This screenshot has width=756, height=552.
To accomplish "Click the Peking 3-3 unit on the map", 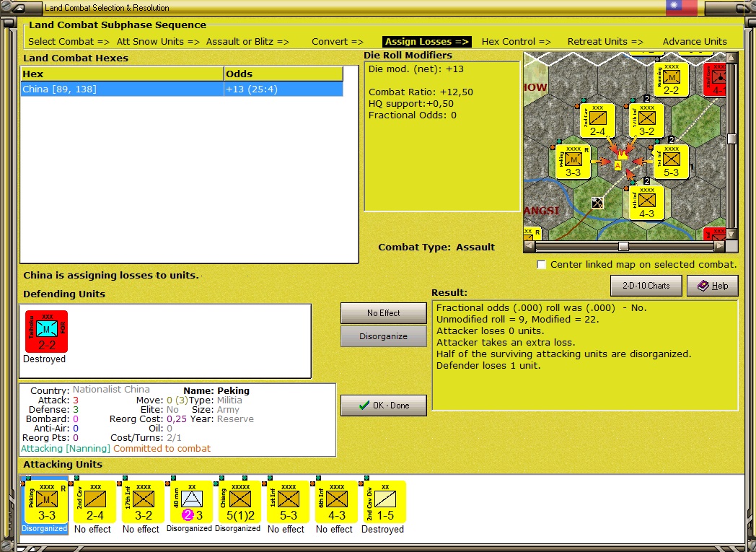I will (x=573, y=162).
